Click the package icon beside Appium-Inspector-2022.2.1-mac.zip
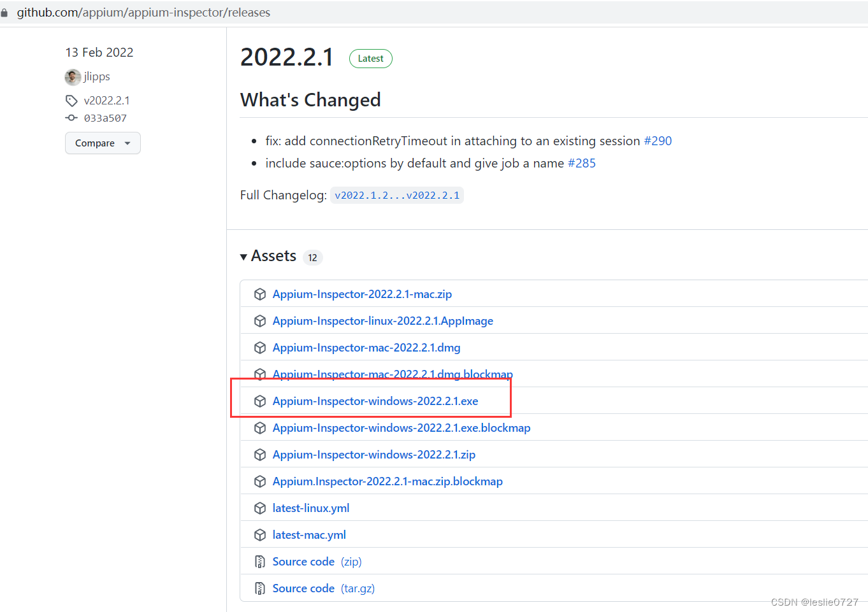The width and height of the screenshot is (868, 612). click(260, 294)
